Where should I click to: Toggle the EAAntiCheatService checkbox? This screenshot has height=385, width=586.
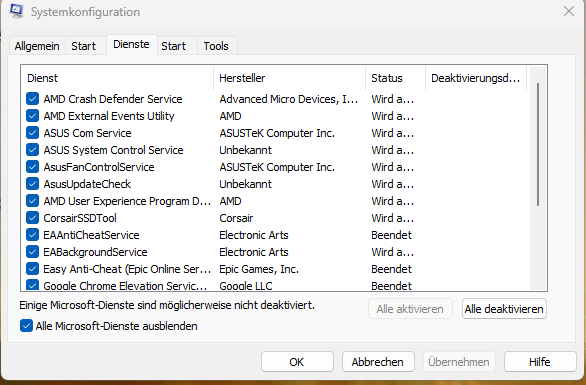pyautogui.click(x=33, y=235)
